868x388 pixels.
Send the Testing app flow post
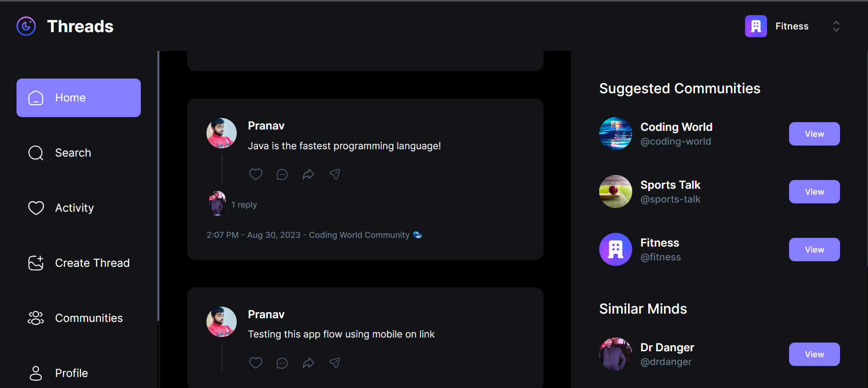coord(335,363)
